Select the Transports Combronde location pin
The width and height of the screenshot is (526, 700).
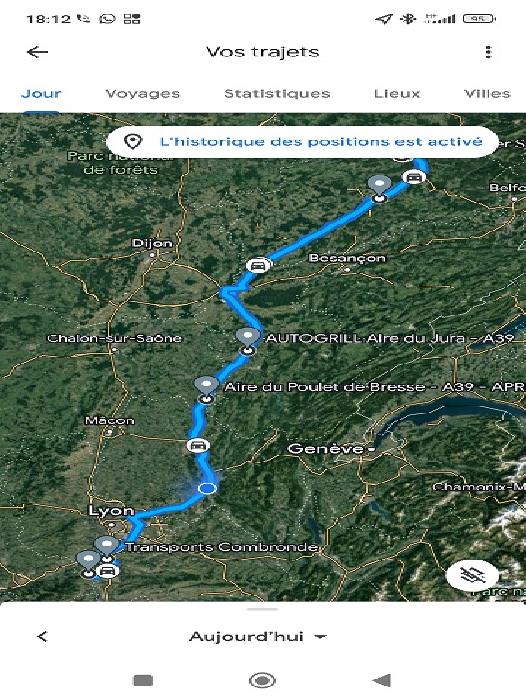point(107,549)
